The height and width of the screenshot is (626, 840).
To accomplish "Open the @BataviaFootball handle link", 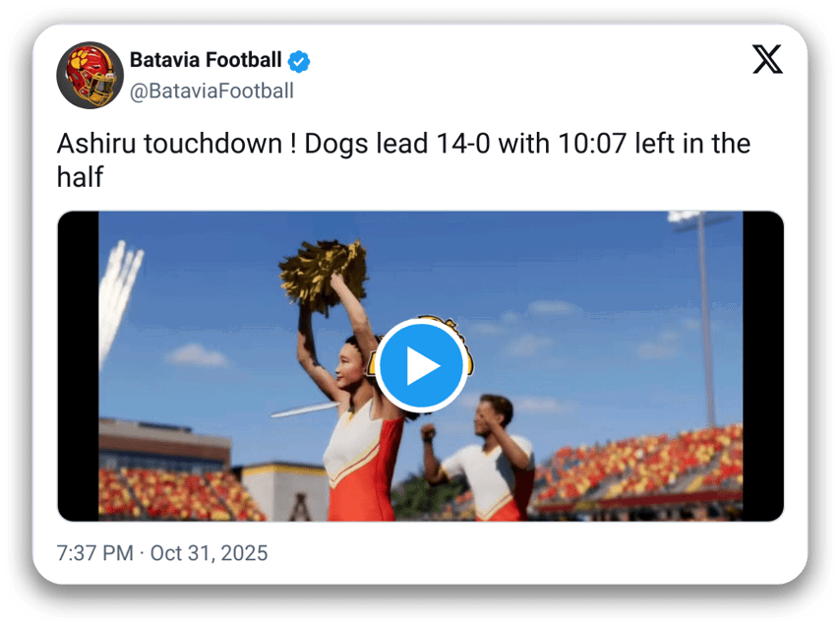I will (211, 92).
